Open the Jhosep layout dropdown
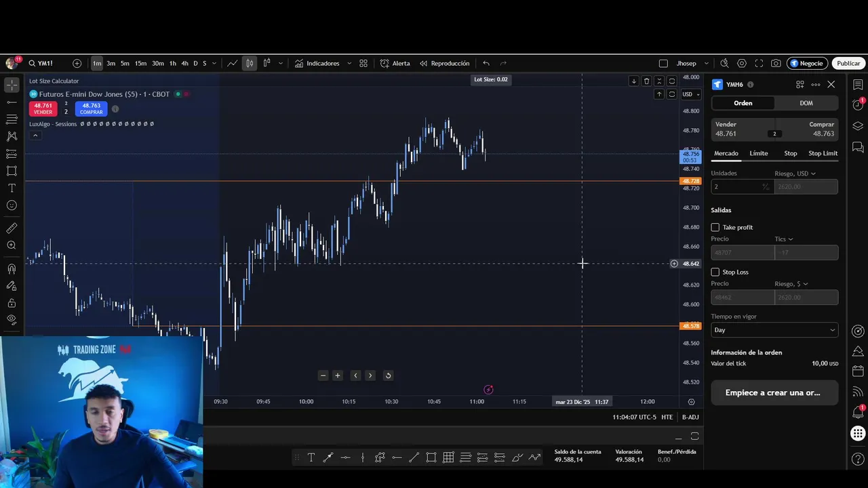This screenshot has height=488, width=868. click(x=692, y=63)
